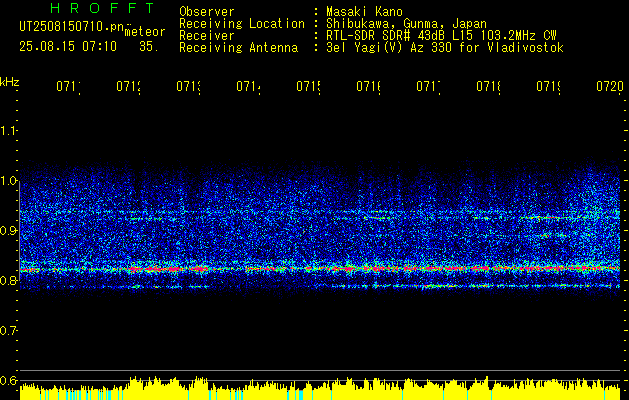
Task: Click the 0.9 kHz axis label
Action: [8, 231]
